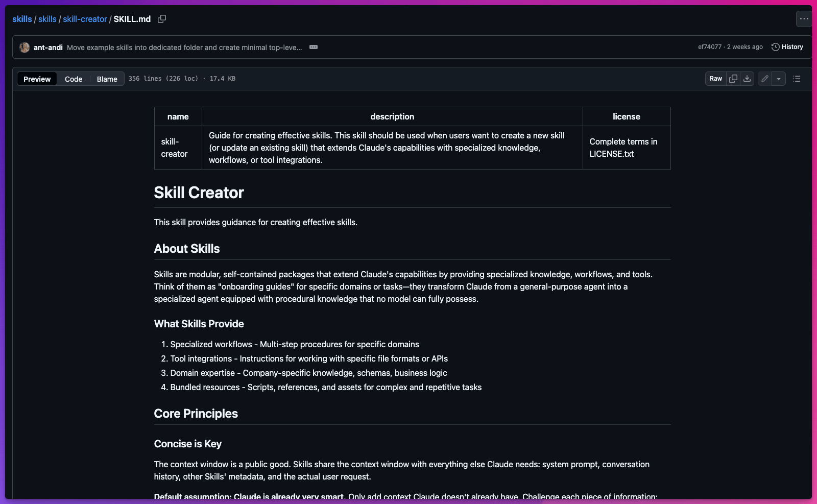Copy the file path icon next to SKILL.md
Image resolution: width=817 pixels, height=504 pixels.
162,19
